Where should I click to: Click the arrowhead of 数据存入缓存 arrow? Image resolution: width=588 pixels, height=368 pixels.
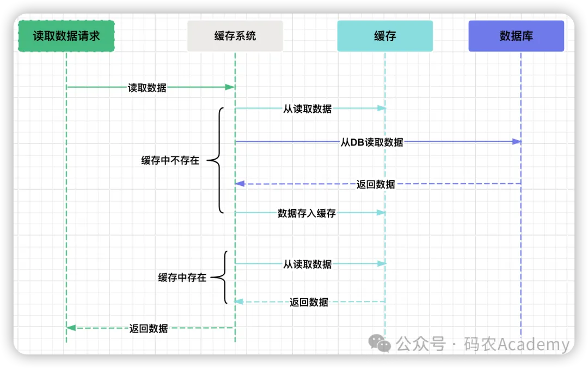click(381, 213)
